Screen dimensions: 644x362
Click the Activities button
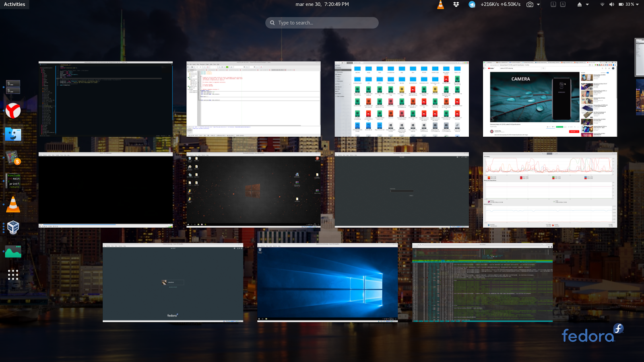point(14,4)
